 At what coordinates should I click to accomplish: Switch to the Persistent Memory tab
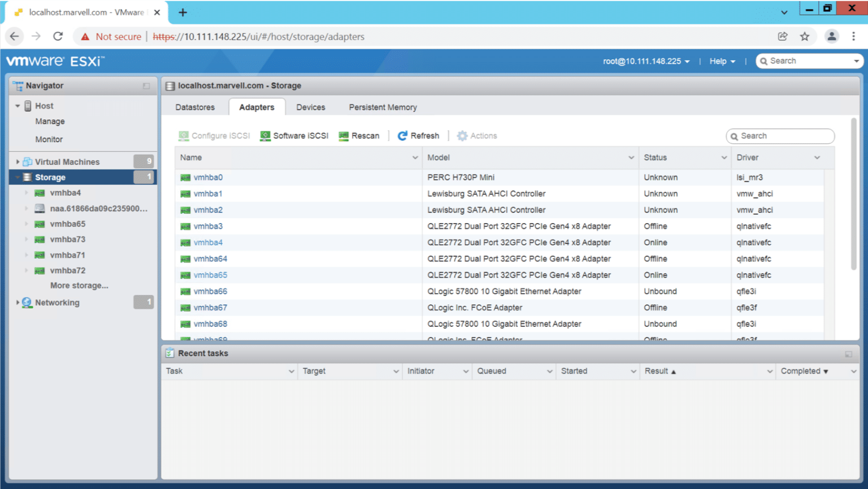(383, 107)
